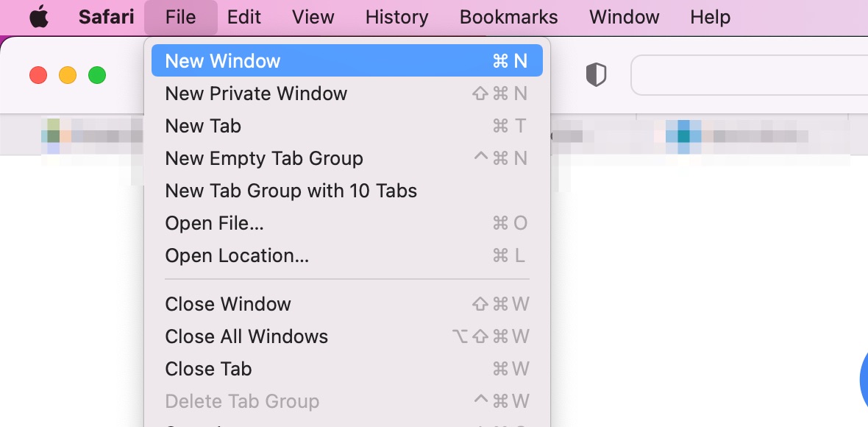Choose Open File… menu item
The height and width of the screenshot is (427, 868).
tap(347, 223)
